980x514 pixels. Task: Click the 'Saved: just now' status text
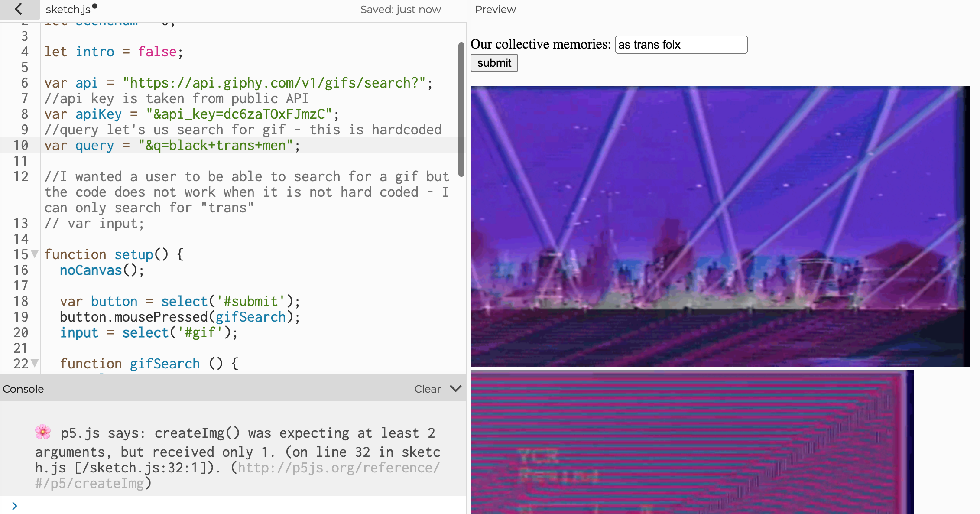coord(400,10)
